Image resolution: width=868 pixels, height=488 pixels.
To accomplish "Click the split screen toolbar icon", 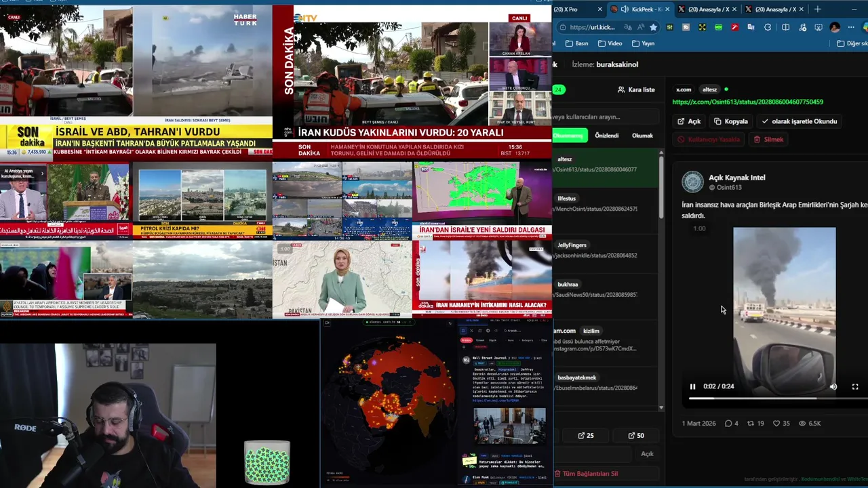I will click(785, 27).
